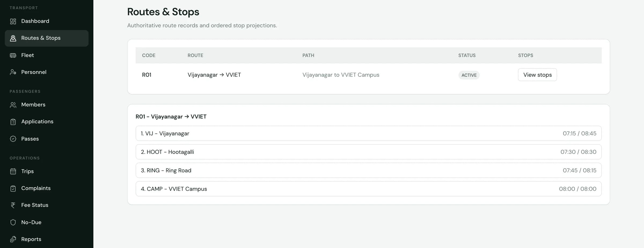This screenshot has width=644, height=248.
Task: Click the path Vijayanagar to VVIET Campus
Action: pos(341,75)
